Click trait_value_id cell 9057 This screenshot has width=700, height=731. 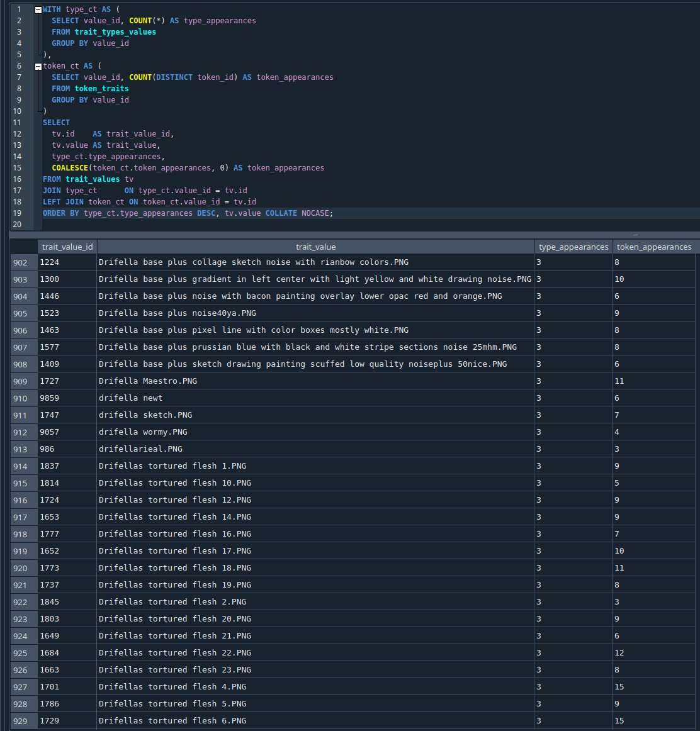coord(67,432)
